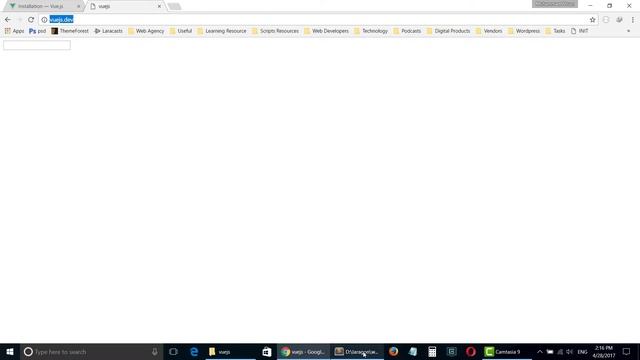
Task: Switch to Camtasia 9 in taskbar
Action: point(507,351)
